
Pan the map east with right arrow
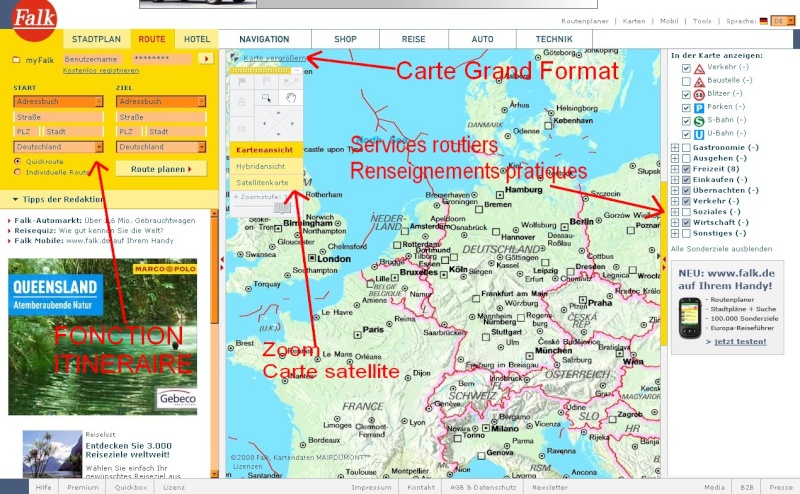point(292,124)
